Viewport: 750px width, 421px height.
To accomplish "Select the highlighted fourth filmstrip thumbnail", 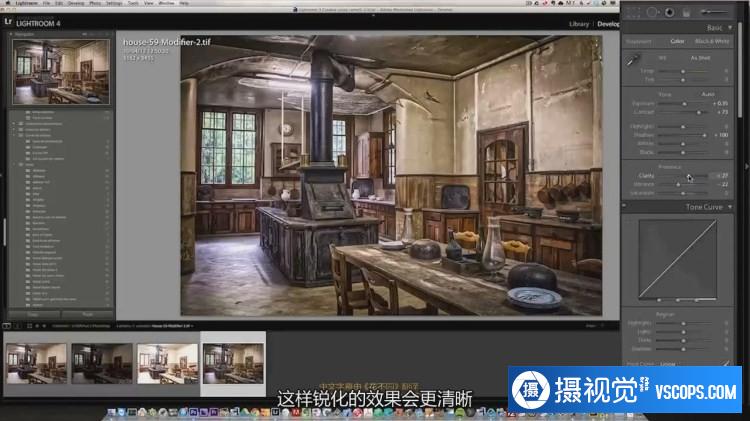I will coord(233,364).
